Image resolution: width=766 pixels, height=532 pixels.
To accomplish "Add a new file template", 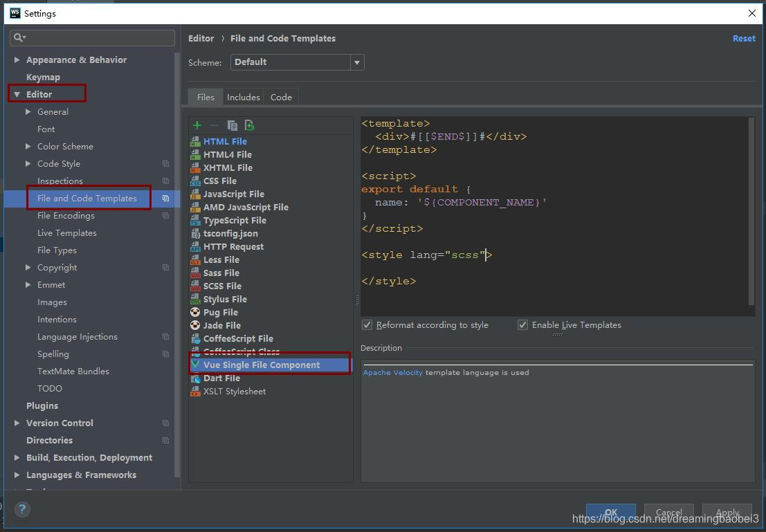I will click(x=197, y=125).
